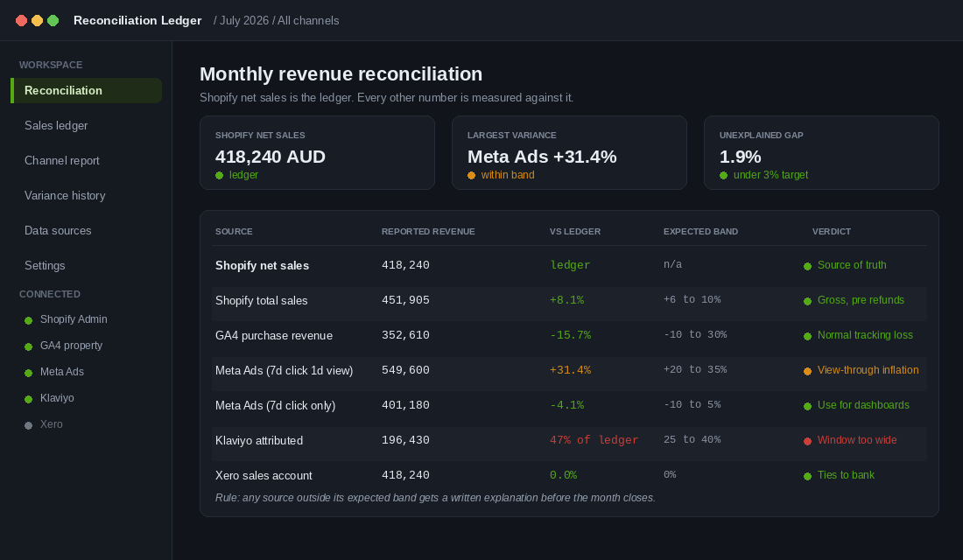The image size is (963, 560).
Task: Select the 'Xero sales account' row name
Action: pyautogui.click(x=264, y=475)
